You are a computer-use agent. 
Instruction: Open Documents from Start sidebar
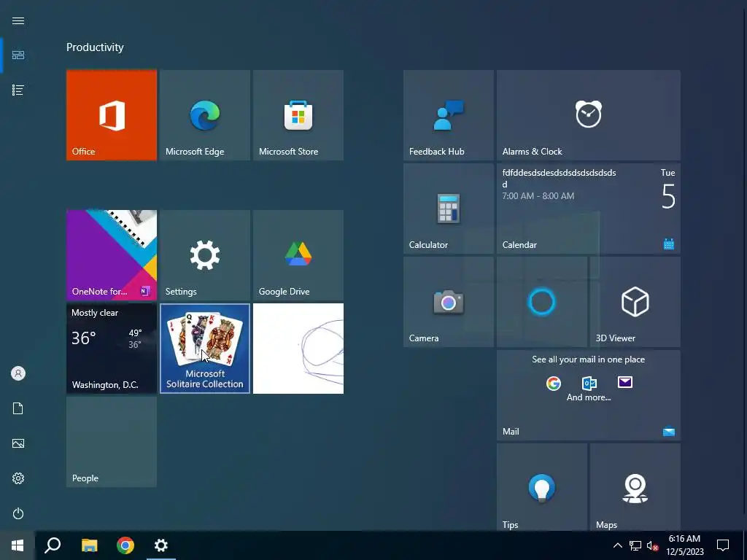click(x=18, y=408)
